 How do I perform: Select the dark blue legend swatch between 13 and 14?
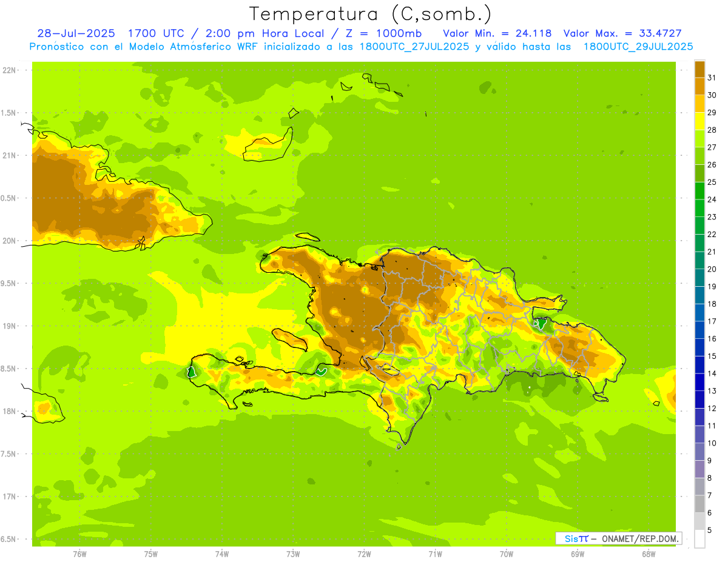[x=699, y=382]
